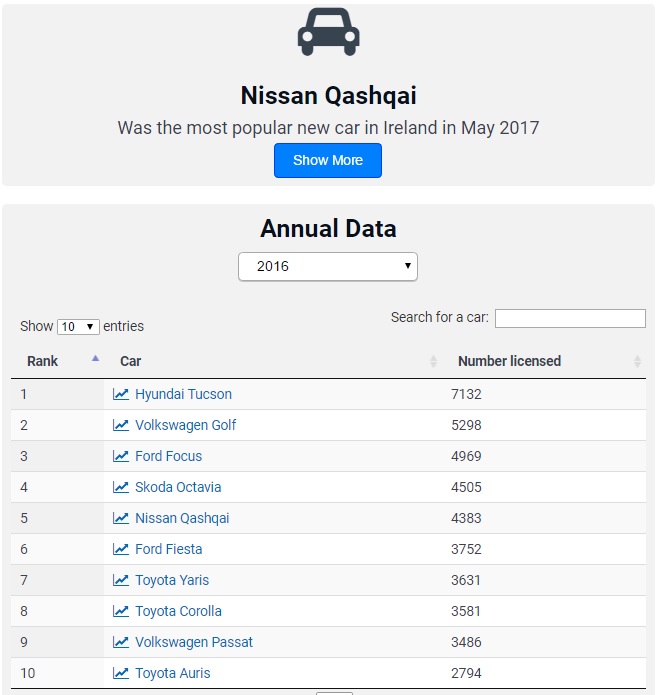Click the chart icon next to Toyota Auris
The image size is (666, 695).
[x=121, y=673]
